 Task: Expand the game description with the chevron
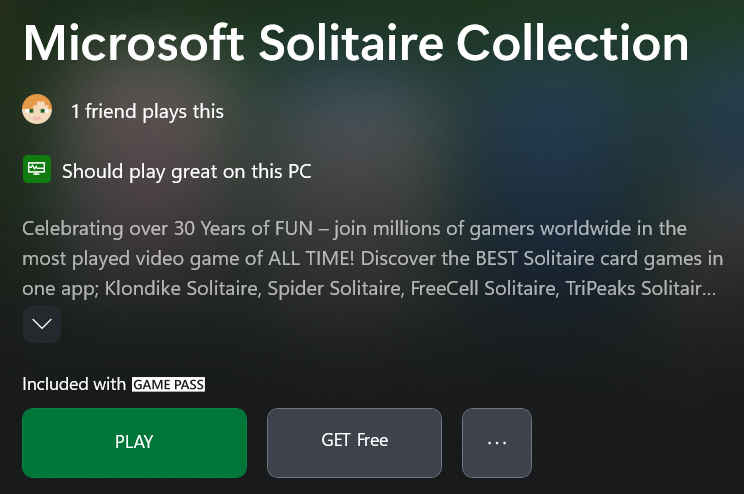pyautogui.click(x=42, y=324)
